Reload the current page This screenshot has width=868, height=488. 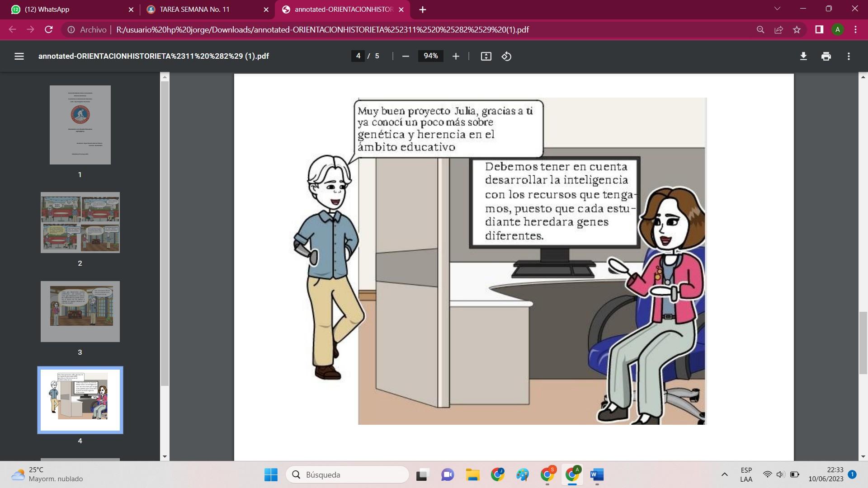click(49, 30)
